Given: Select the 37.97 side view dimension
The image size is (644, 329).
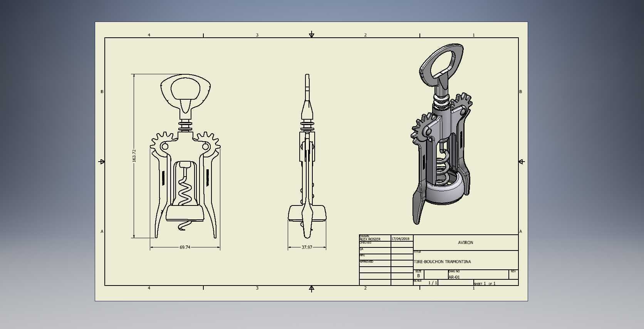Looking at the screenshot, I should pos(307,247).
